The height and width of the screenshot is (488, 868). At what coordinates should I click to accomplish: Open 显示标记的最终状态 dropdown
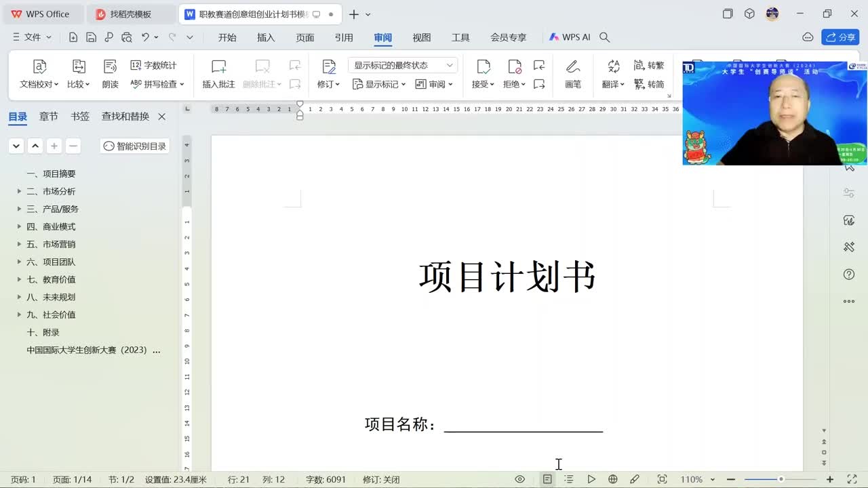tap(403, 65)
